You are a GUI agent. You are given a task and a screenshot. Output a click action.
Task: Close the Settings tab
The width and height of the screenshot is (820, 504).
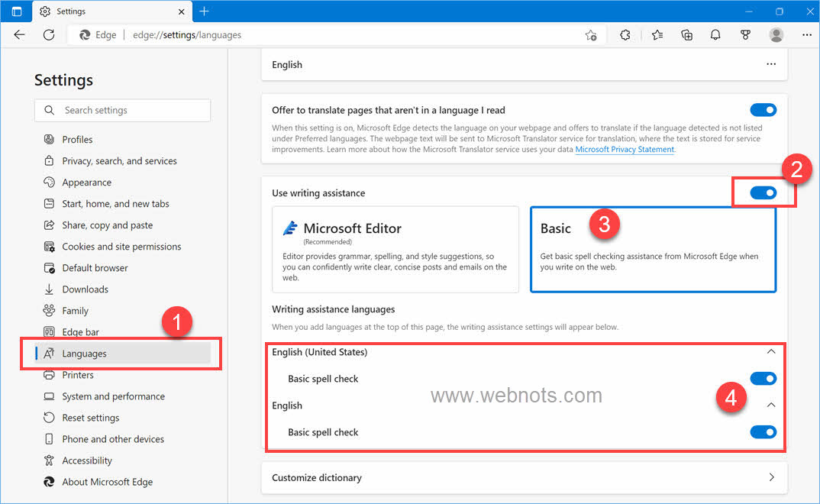(x=181, y=11)
